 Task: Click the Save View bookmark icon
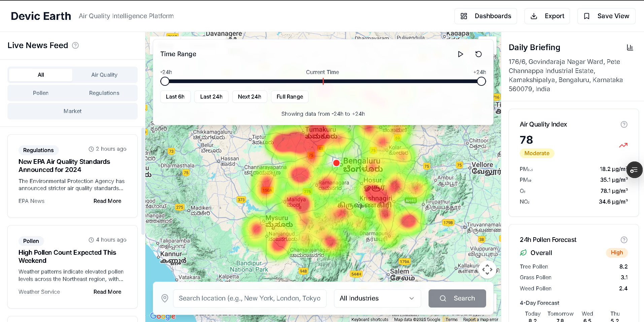[x=586, y=16]
